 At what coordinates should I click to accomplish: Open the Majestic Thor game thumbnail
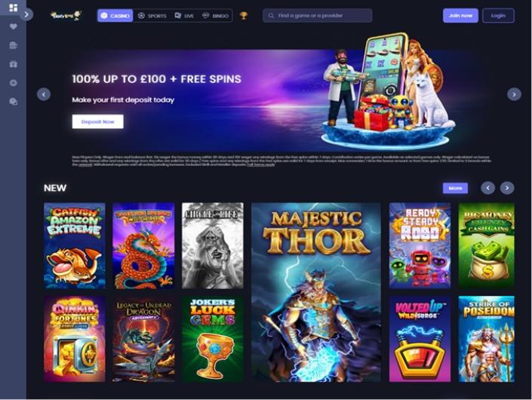316,292
